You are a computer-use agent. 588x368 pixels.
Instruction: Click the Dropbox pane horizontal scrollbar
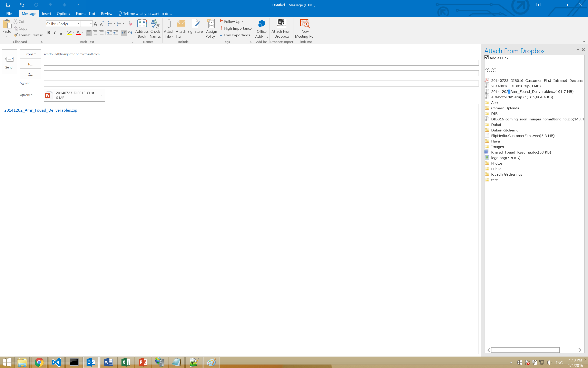tap(525, 350)
